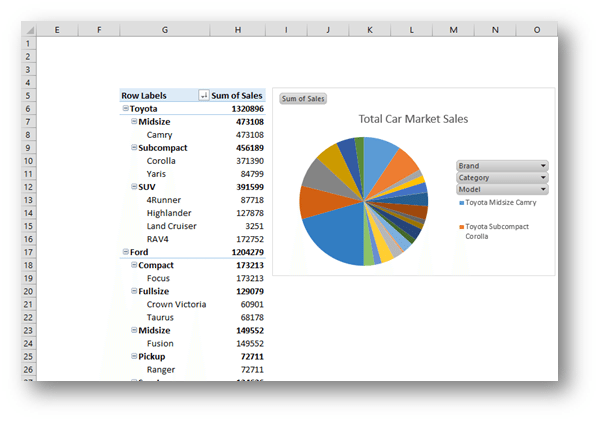Select row 5 header
This screenshot has width=600, height=423.
coord(28,96)
